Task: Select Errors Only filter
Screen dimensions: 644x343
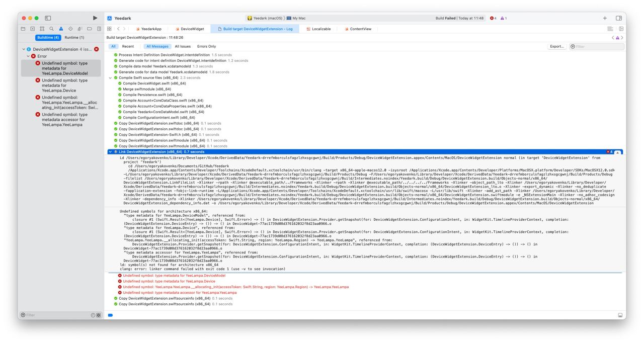Action: tap(206, 46)
